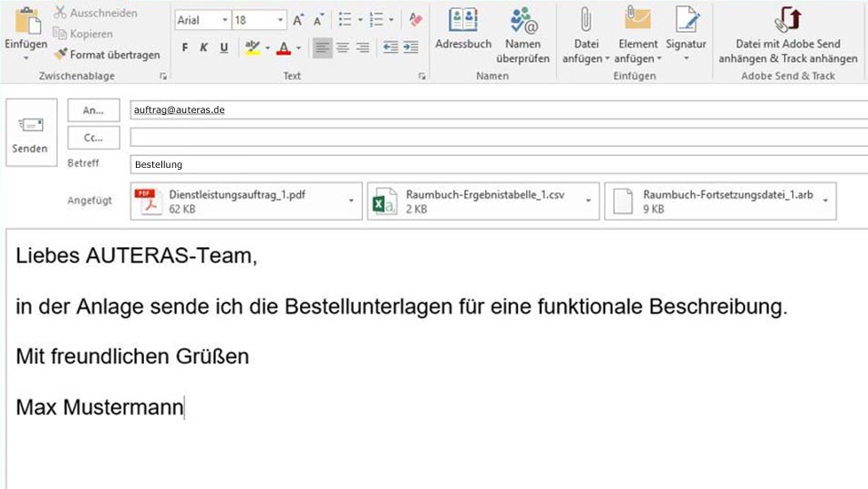
Task: Open the Arial font name dropdown
Action: pos(225,19)
